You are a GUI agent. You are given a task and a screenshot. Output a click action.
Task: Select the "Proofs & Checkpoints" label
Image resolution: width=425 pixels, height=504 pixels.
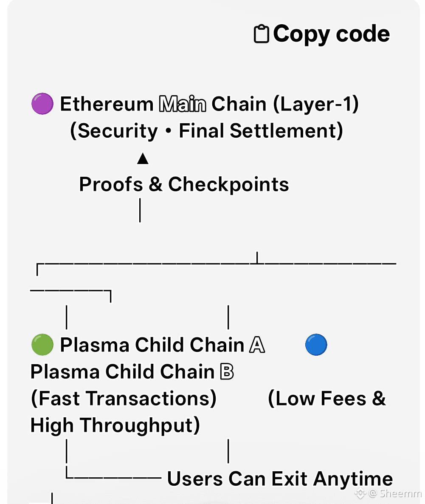[x=184, y=184]
